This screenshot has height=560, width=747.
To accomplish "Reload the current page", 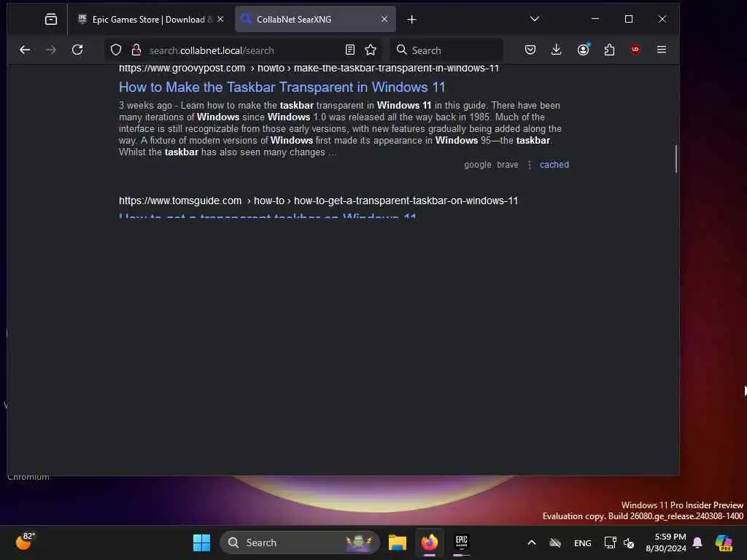I will (77, 50).
